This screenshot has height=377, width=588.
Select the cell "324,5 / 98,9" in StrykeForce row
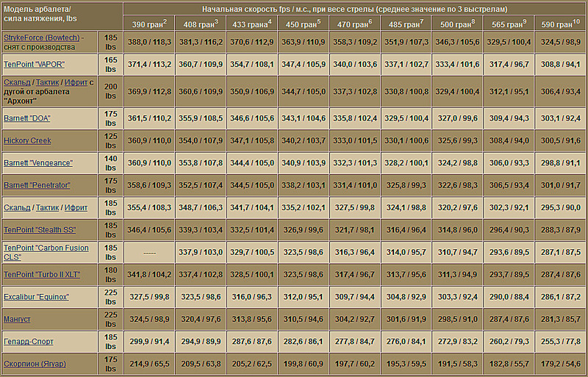point(561,42)
